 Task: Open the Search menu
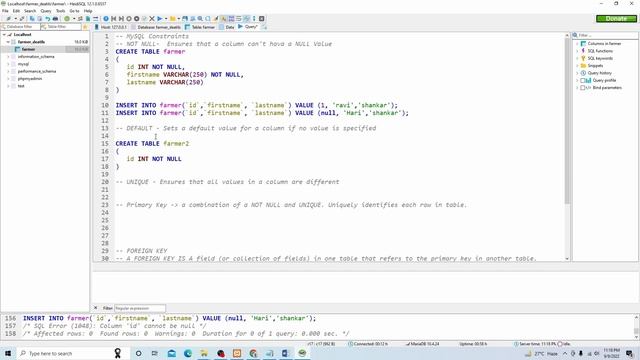[30, 11]
